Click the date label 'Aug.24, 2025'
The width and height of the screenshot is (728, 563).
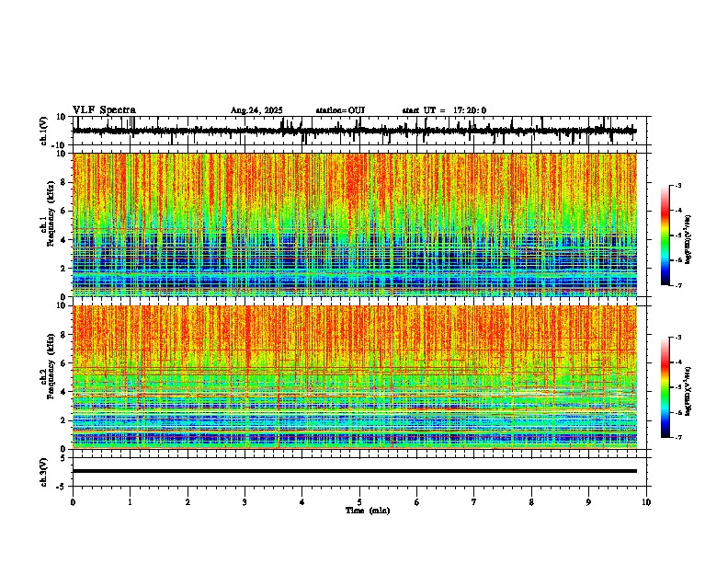click(256, 110)
